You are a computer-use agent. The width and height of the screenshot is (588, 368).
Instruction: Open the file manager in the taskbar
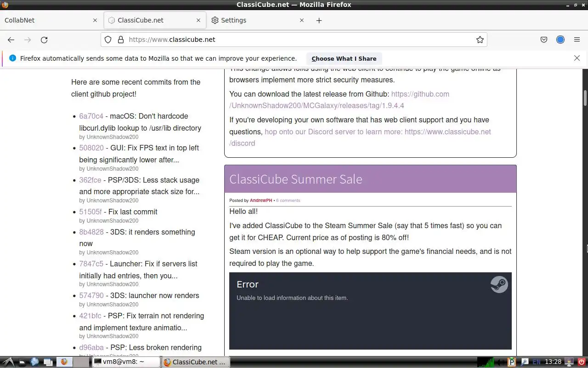[22, 362]
